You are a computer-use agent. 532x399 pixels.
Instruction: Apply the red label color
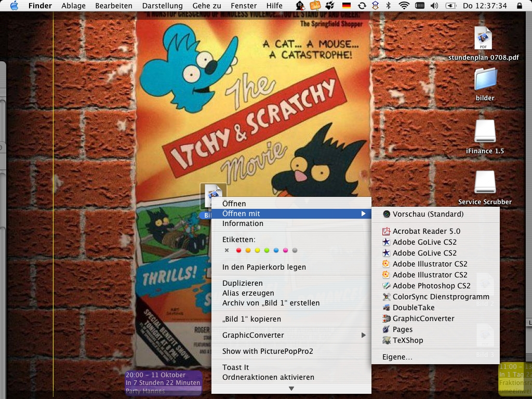pos(238,250)
